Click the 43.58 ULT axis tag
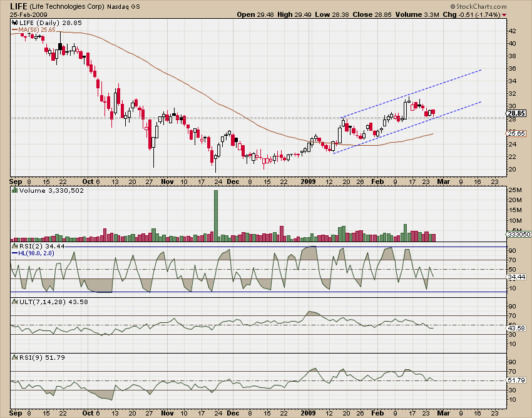 click(x=516, y=328)
